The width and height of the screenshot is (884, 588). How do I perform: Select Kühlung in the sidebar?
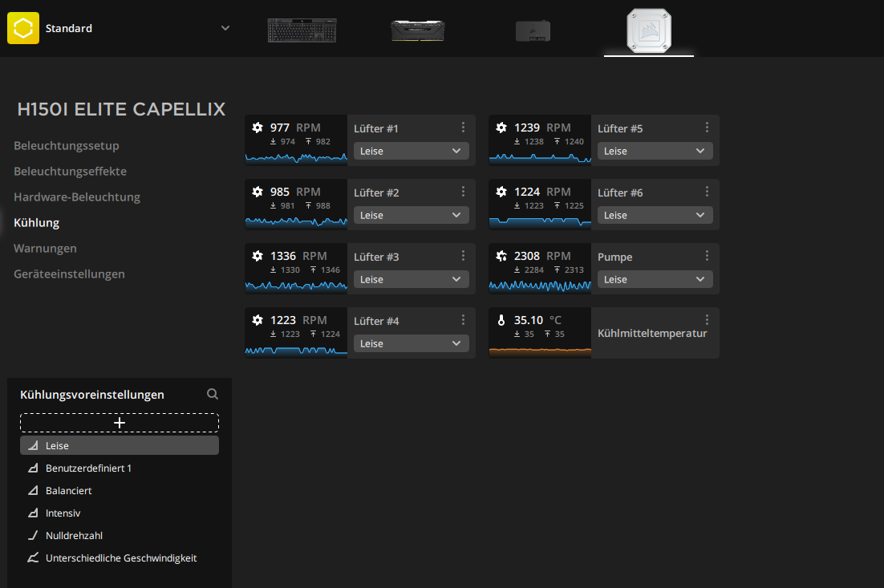(37, 223)
